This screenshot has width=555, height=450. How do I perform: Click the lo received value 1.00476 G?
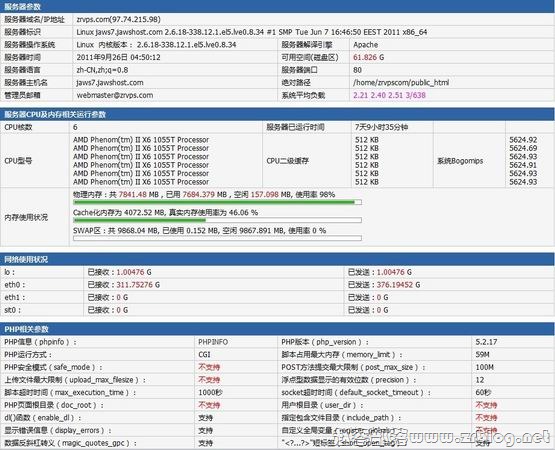click(134, 272)
